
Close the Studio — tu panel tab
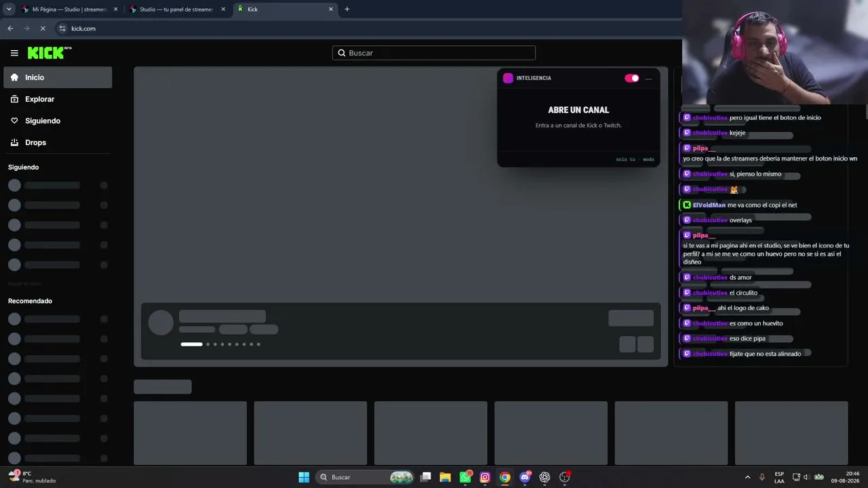[x=223, y=9]
